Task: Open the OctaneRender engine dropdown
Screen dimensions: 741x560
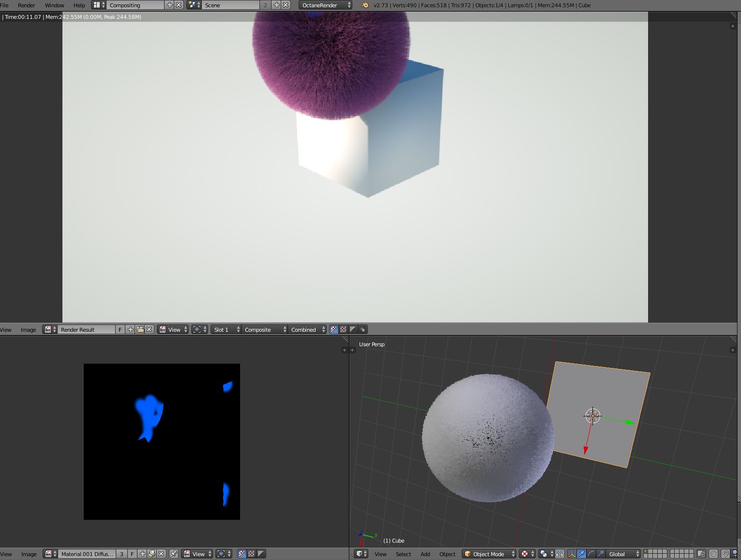Action: (x=326, y=5)
